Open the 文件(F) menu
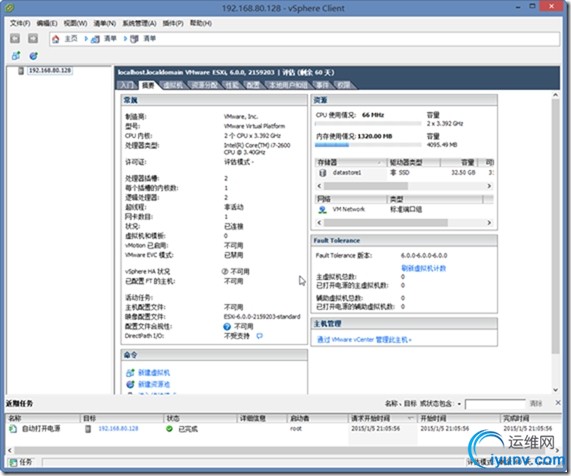The height and width of the screenshot is (476, 571). pos(20,23)
